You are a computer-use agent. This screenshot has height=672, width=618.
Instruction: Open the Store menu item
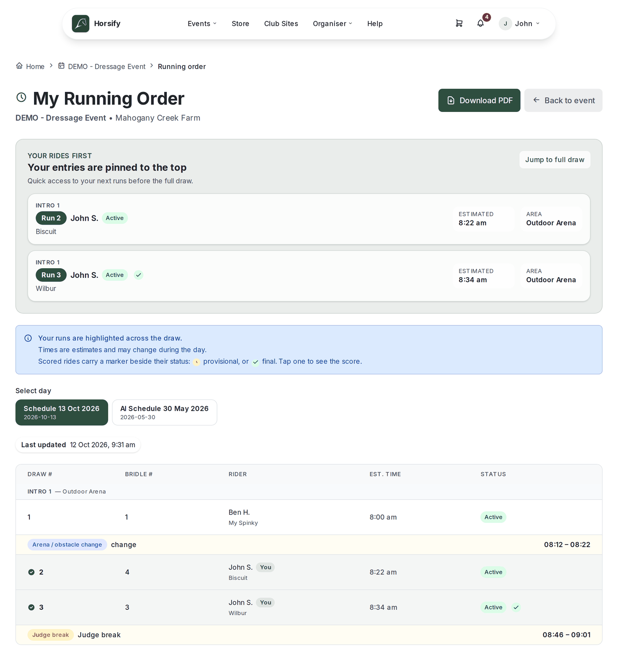click(x=240, y=24)
